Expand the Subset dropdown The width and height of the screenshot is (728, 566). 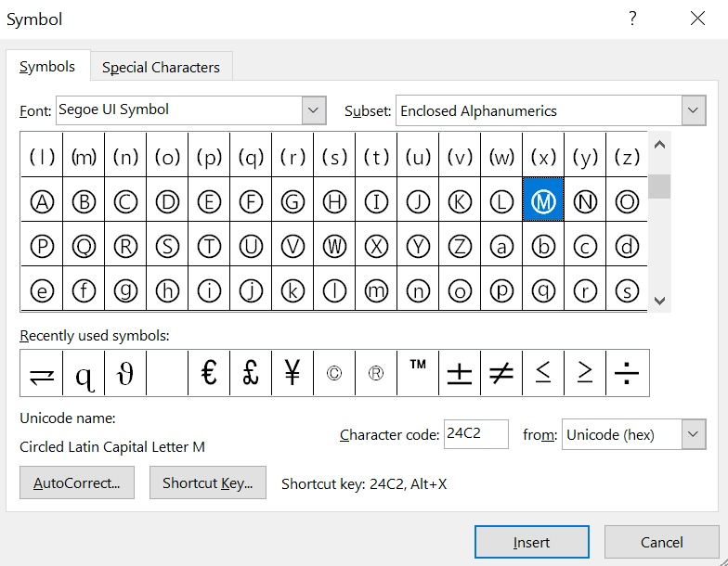coord(693,110)
